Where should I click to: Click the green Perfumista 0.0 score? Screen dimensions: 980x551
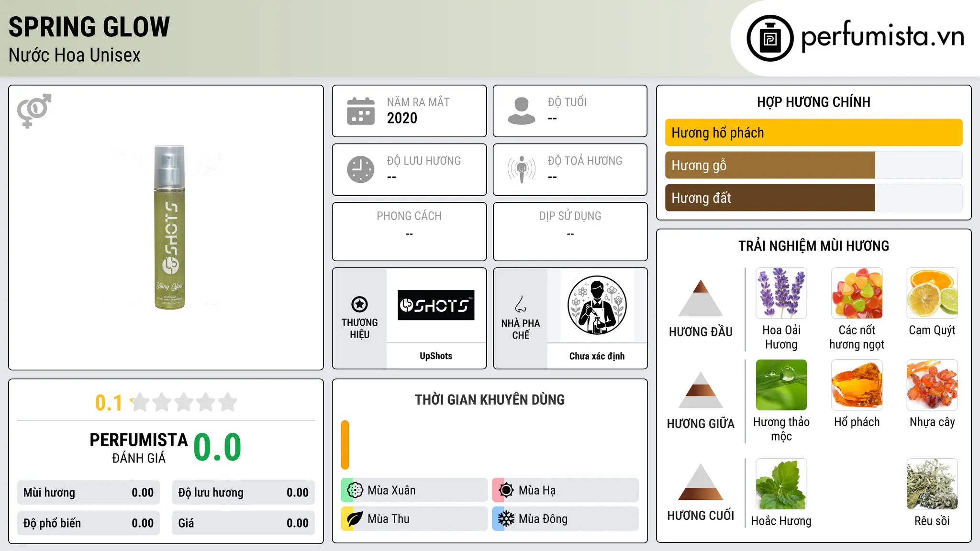coord(217,447)
